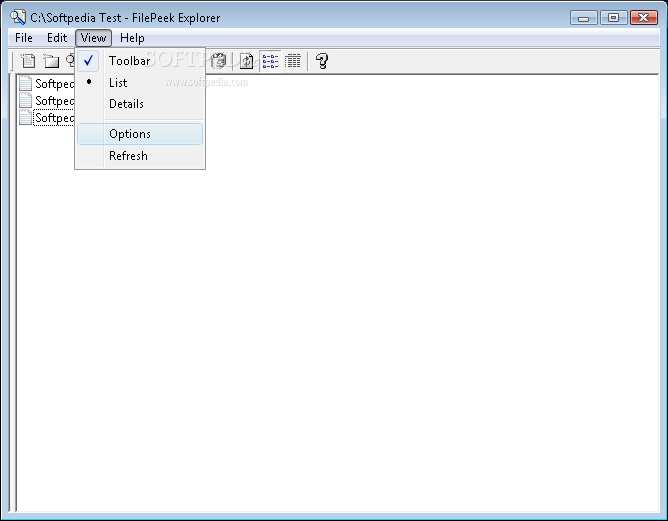Click the FilePeek Explorer title bar icon
Image resolution: width=668 pixels, height=521 pixels.
pyautogui.click(x=18, y=17)
